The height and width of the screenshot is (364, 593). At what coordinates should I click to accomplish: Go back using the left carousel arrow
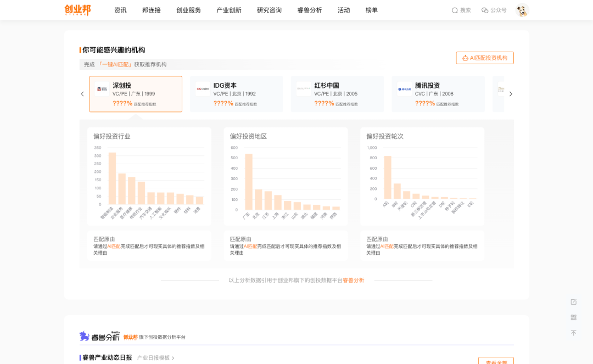click(82, 93)
